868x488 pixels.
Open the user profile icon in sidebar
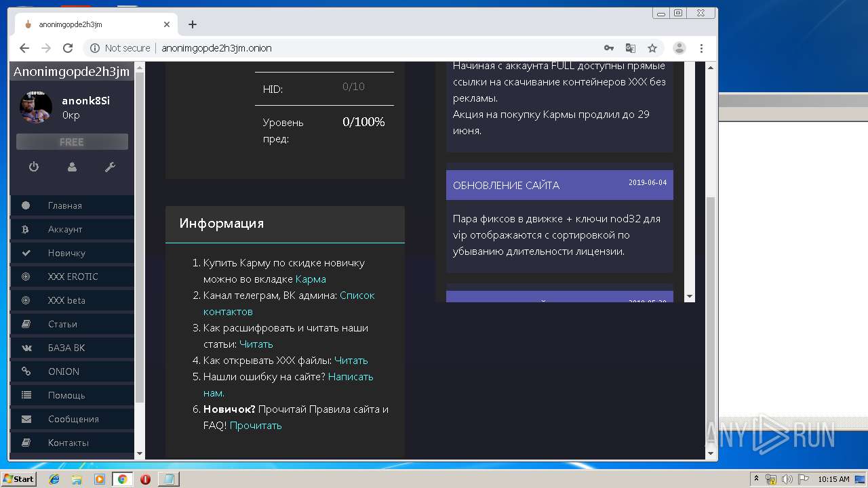coord(72,167)
